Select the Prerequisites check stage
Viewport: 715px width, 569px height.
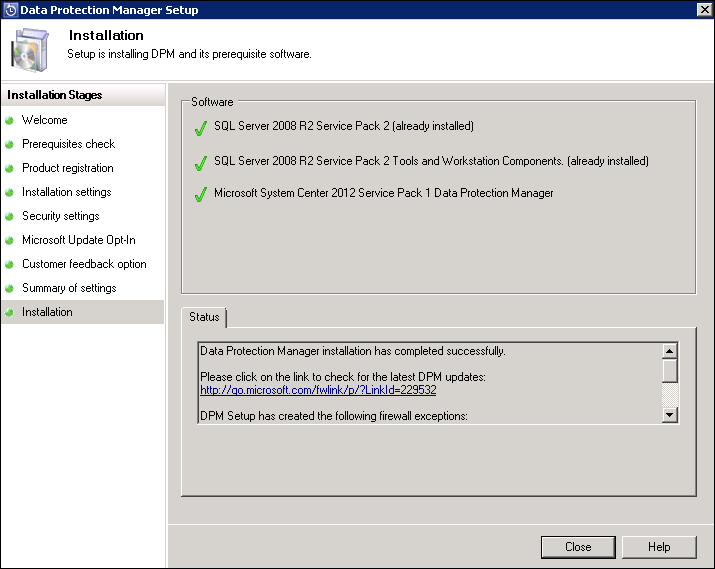tap(68, 144)
